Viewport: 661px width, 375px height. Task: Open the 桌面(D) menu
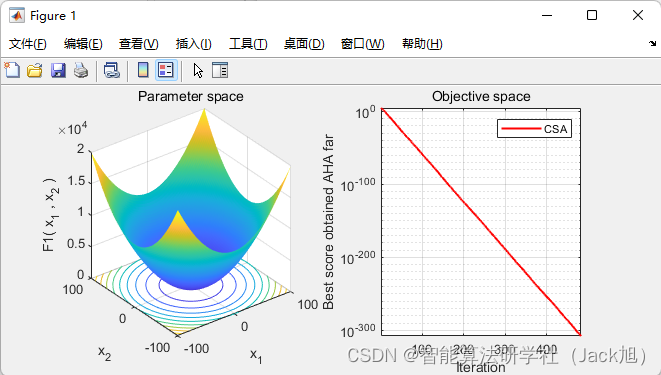coord(304,44)
